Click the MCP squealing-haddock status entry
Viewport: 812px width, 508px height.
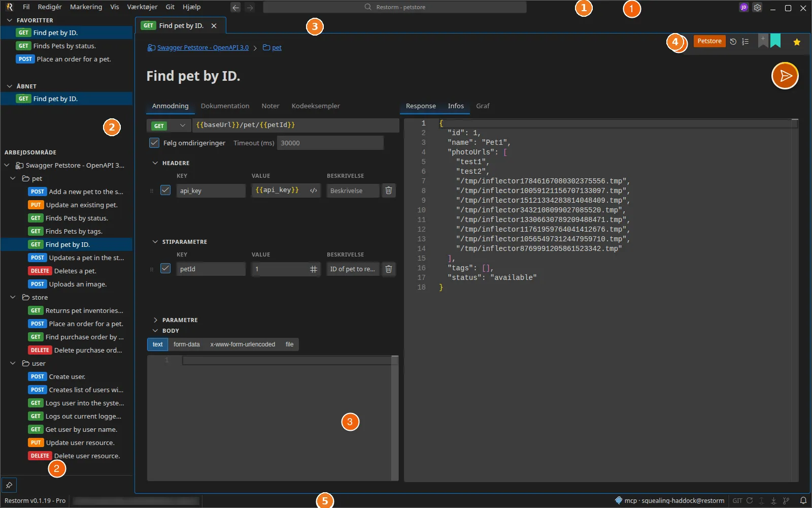coord(669,500)
